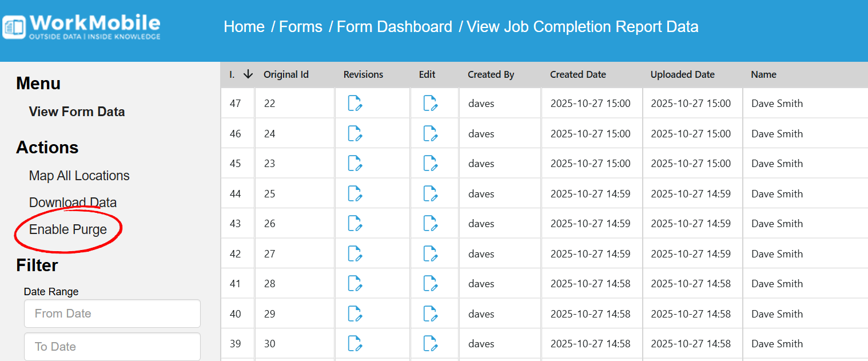Screen dimensions: 868x361
Task: Click the From Date field
Action: 112,314
